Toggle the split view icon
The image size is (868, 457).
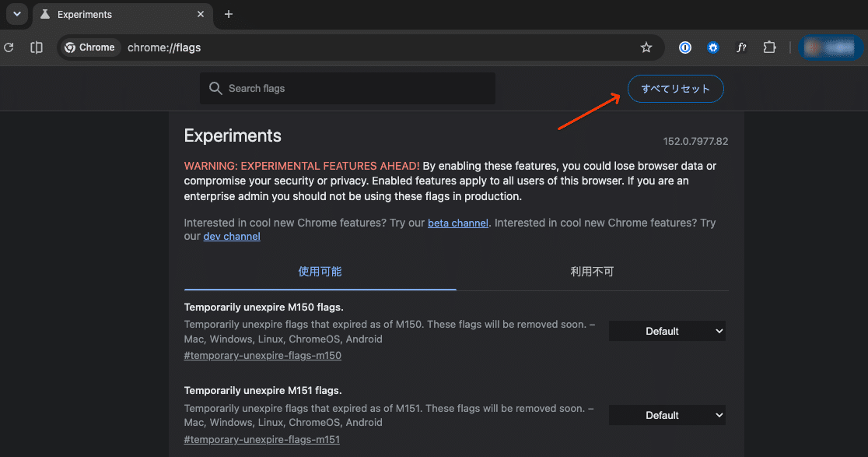point(37,47)
